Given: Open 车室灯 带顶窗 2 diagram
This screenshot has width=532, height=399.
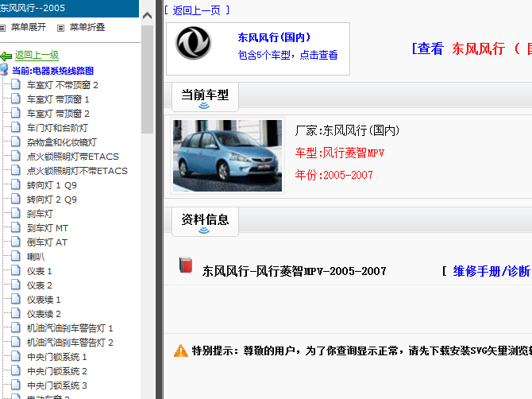Looking at the screenshot, I should click(x=58, y=114).
